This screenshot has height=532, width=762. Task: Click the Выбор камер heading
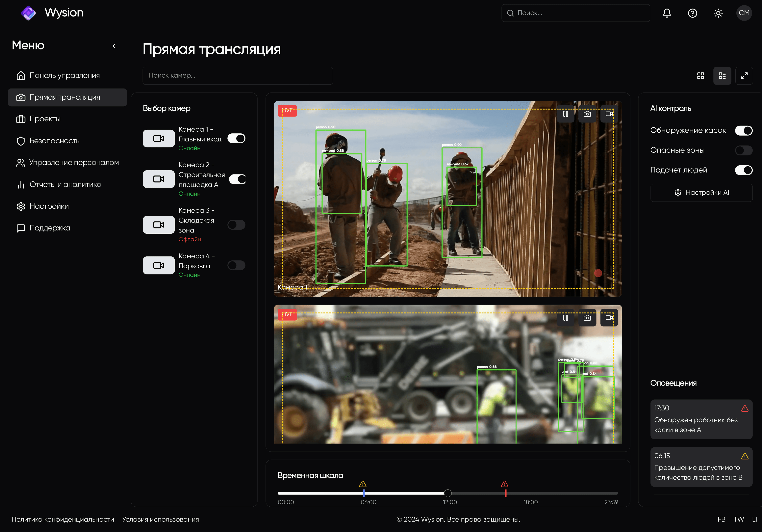point(167,108)
